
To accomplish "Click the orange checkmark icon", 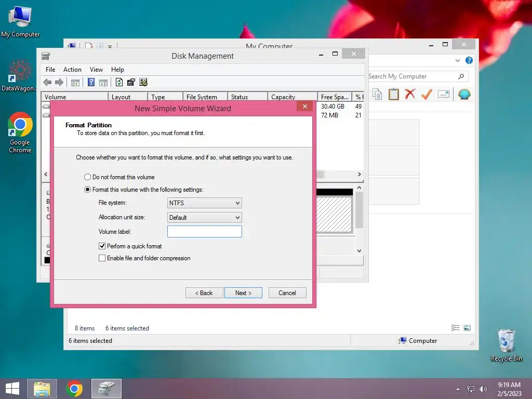I will (x=427, y=94).
